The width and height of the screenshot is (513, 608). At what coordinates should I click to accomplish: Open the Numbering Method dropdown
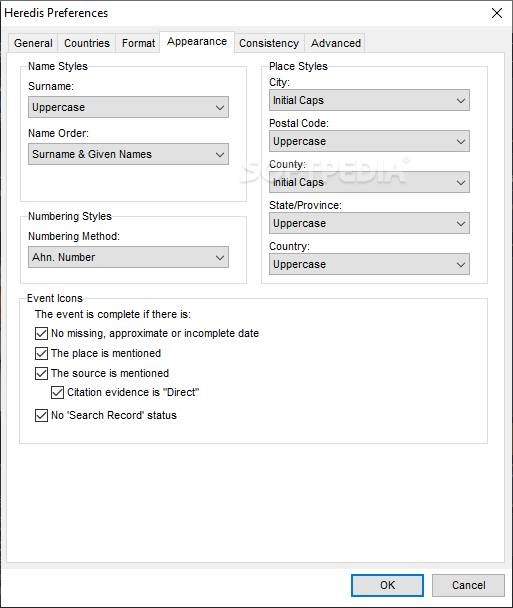128,257
